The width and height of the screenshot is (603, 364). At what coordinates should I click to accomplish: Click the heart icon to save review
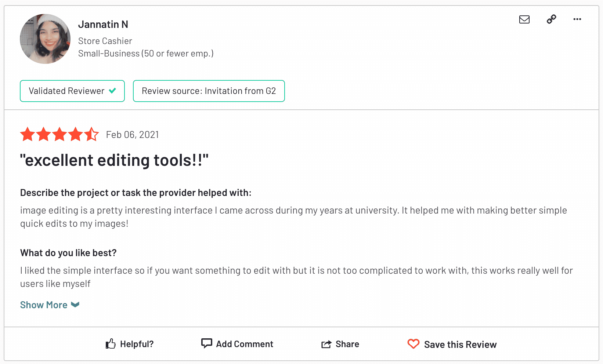[x=413, y=344]
